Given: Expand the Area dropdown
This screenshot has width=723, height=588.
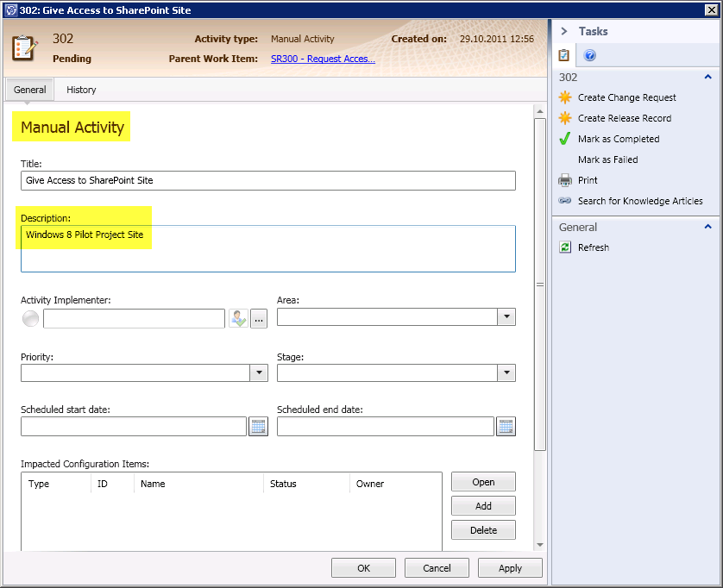Looking at the screenshot, I should click(506, 317).
